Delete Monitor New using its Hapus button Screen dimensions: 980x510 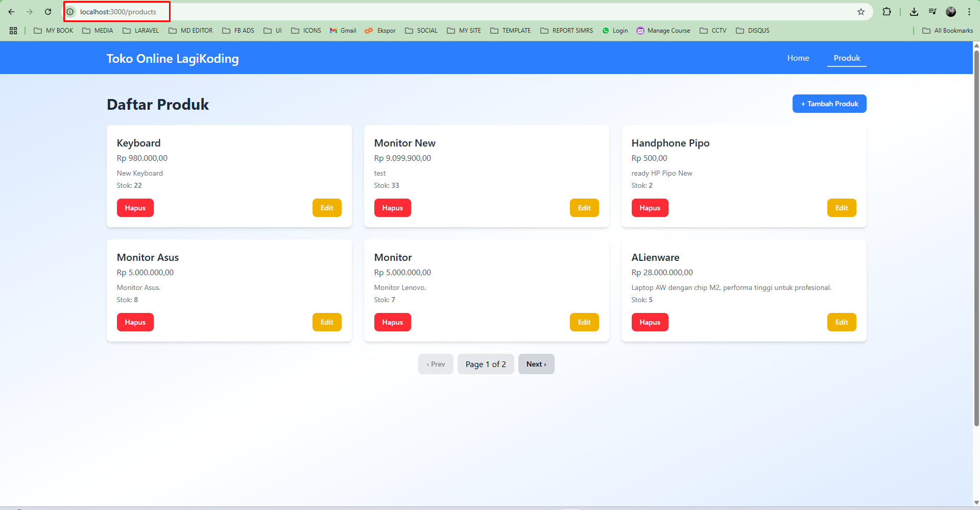[392, 207]
